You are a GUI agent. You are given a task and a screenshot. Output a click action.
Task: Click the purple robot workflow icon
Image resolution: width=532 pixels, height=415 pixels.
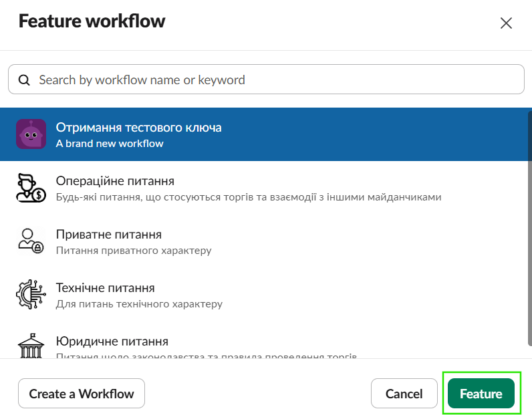(31, 134)
